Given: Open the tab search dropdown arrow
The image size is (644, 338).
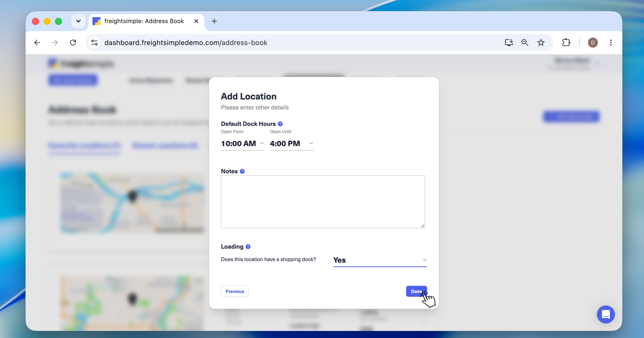Looking at the screenshot, I should pos(78,21).
